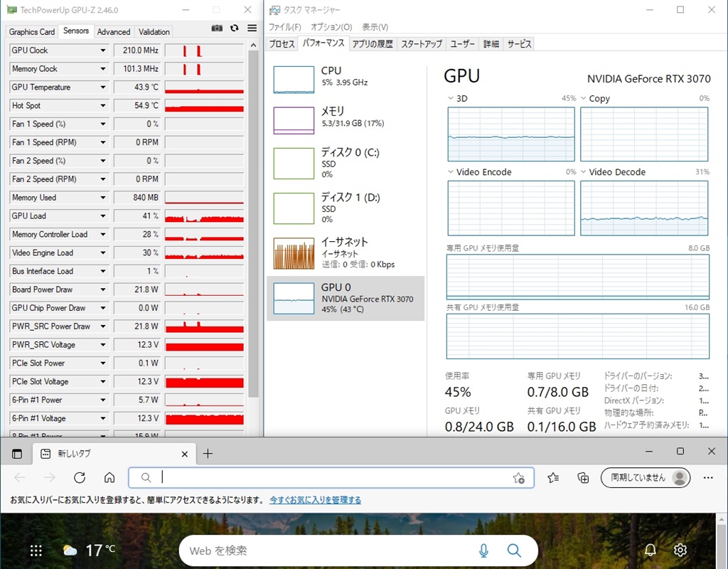Switch to the Advanced tab in GPU-Z

[x=114, y=31]
